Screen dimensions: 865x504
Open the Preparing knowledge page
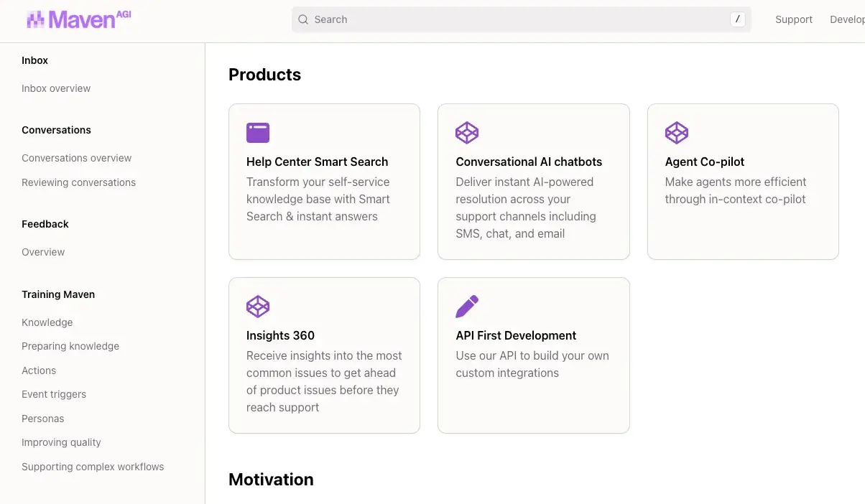(70, 346)
